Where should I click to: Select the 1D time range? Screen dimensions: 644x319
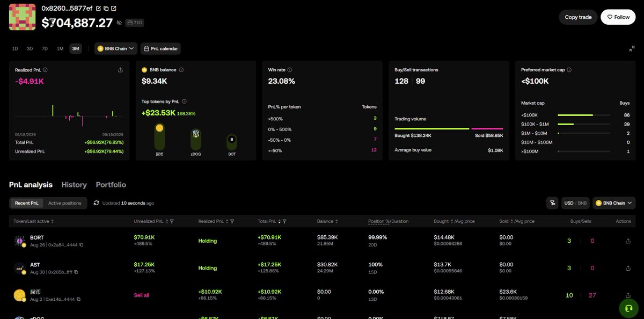pos(15,48)
